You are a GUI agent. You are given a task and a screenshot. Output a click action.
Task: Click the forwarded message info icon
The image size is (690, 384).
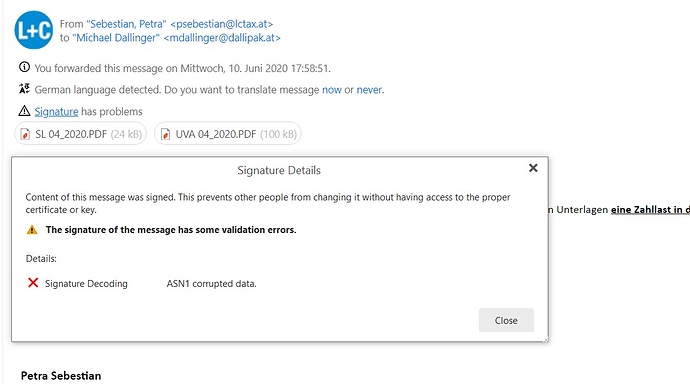(x=24, y=67)
